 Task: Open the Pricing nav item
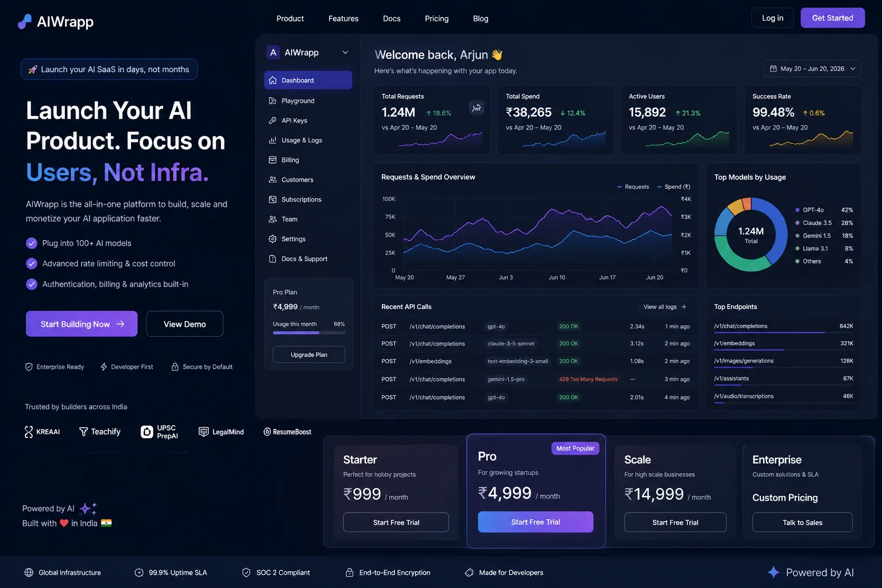click(x=436, y=18)
